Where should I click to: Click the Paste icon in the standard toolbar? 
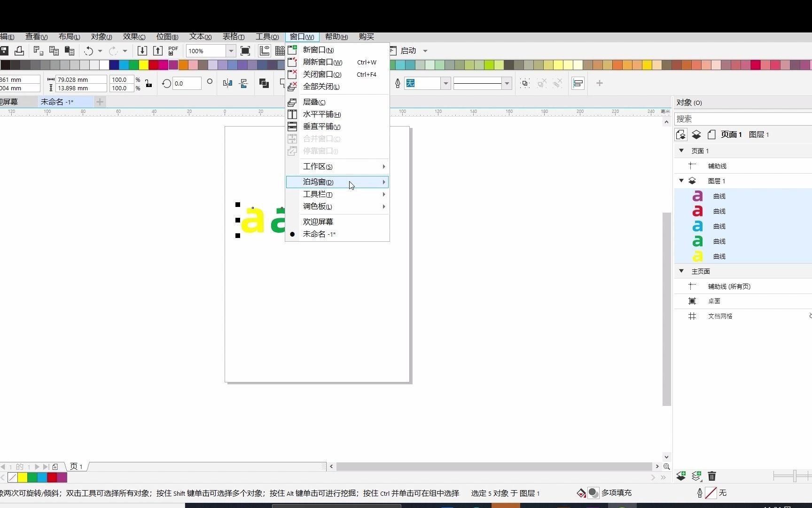(70, 51)
